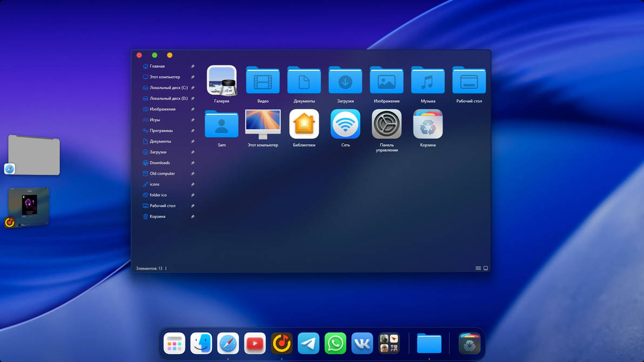Open Finder in the dock
The width and height of the screenshot is (644, 362).
(201, 344)
